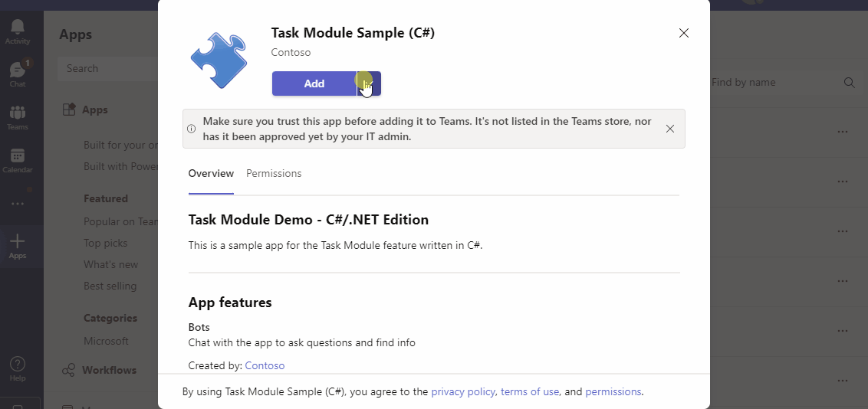Open the Contoso creator link
Image resolution: width=868 pixels, height=409 pixels.
(265, 365)
